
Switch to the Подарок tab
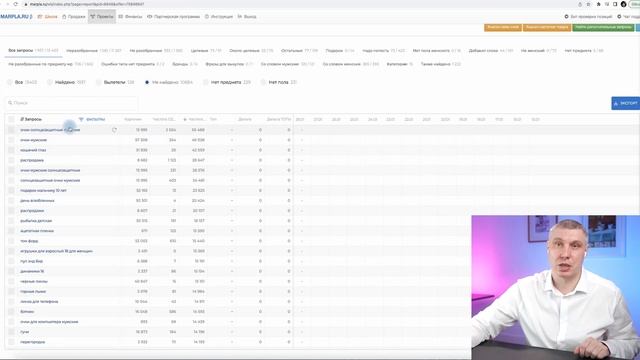340,51
